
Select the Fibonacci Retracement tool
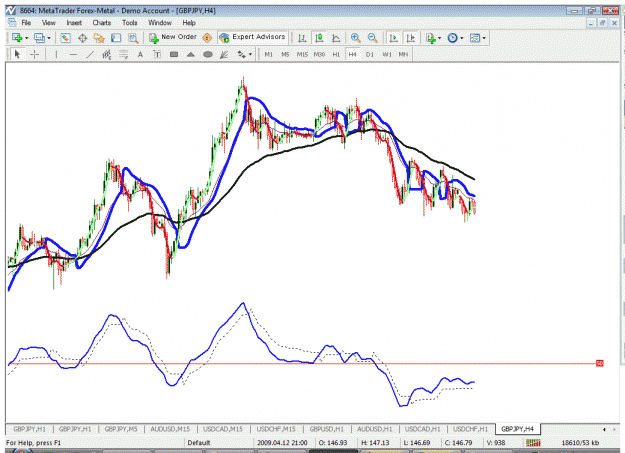[124, 54]
